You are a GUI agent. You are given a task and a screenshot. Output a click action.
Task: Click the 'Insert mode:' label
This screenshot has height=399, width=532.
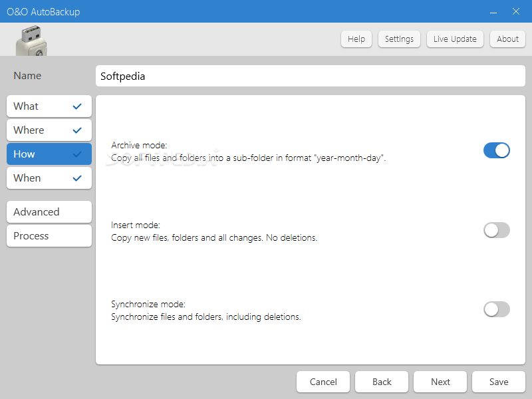[136, 225]
